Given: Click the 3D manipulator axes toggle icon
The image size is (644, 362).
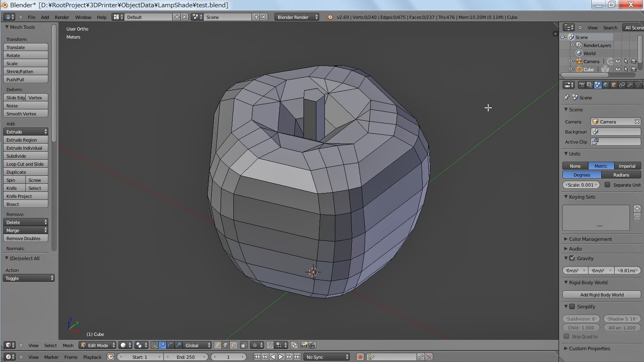Looking at the screenshot, I should (154, 346).
